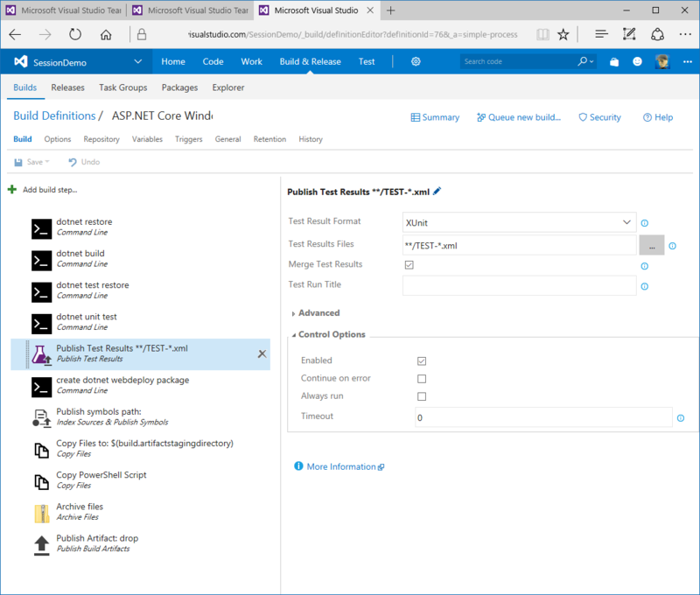Open a new browser tab with plus button
Screen dimensions: 700x595
[x=390, y=10]
